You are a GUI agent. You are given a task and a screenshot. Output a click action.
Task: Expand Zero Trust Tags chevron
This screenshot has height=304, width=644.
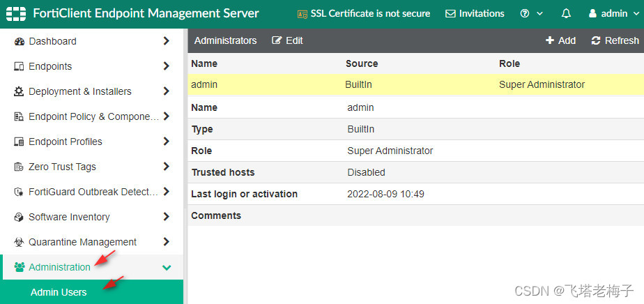(x=167, y=167)
